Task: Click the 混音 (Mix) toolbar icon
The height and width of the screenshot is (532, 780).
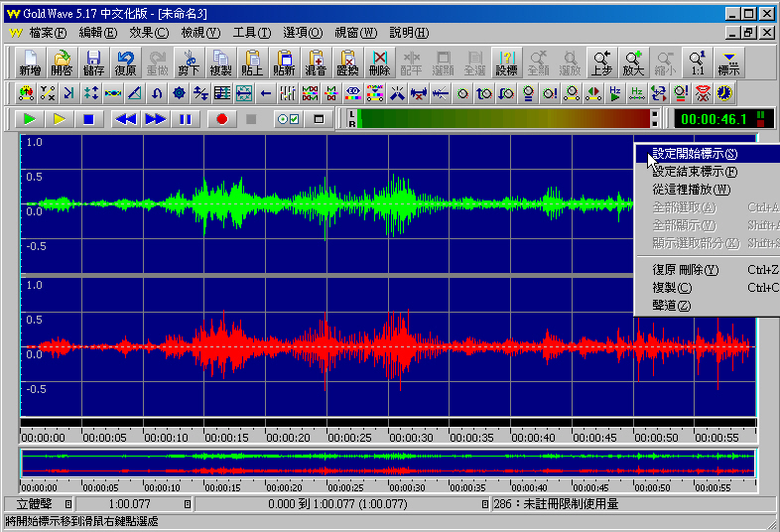Action: [316, 63]
